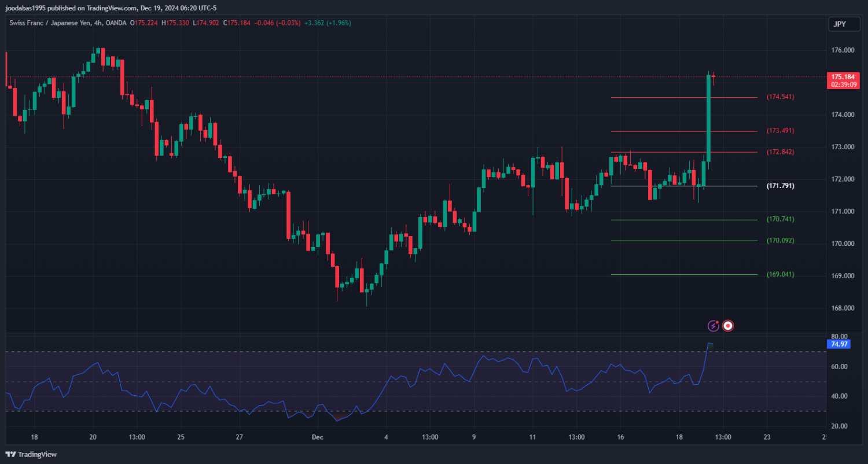This screenshot has height=464, width=868.
Task: Click the blue RSI value label 74.97
Action: pos(839,344)
